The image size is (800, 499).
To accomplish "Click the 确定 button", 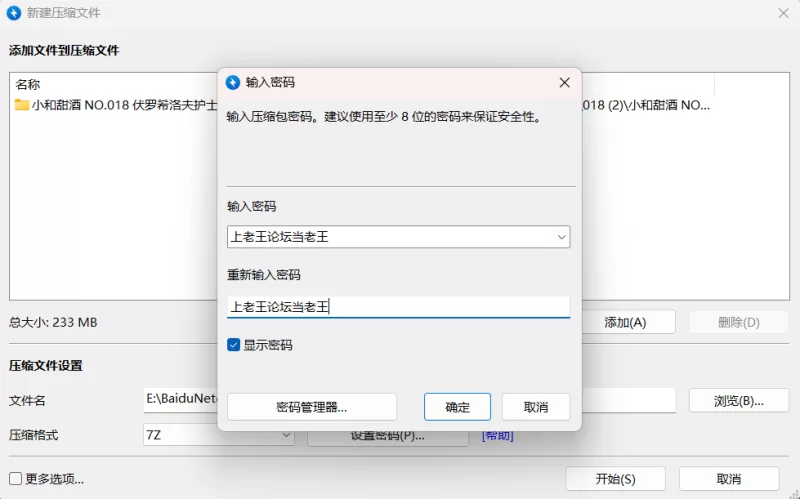I will (457, 407).
